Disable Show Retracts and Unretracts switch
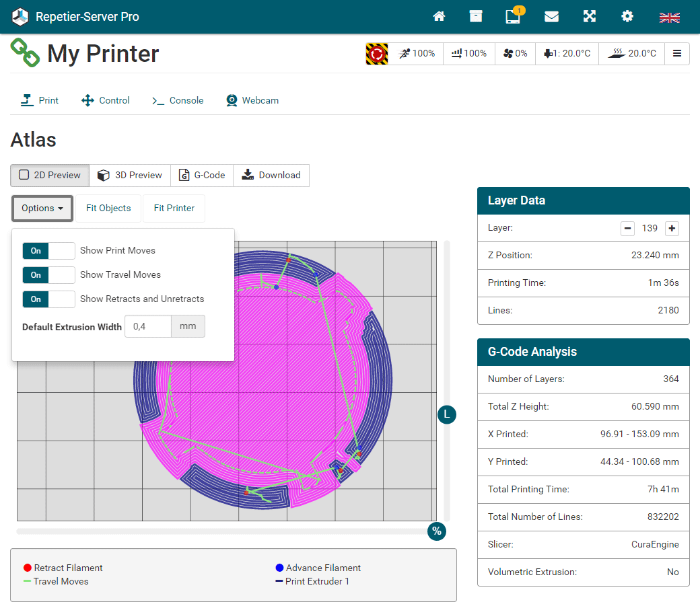Viewport: 700px width, 602px height. [x=48, y=299]
